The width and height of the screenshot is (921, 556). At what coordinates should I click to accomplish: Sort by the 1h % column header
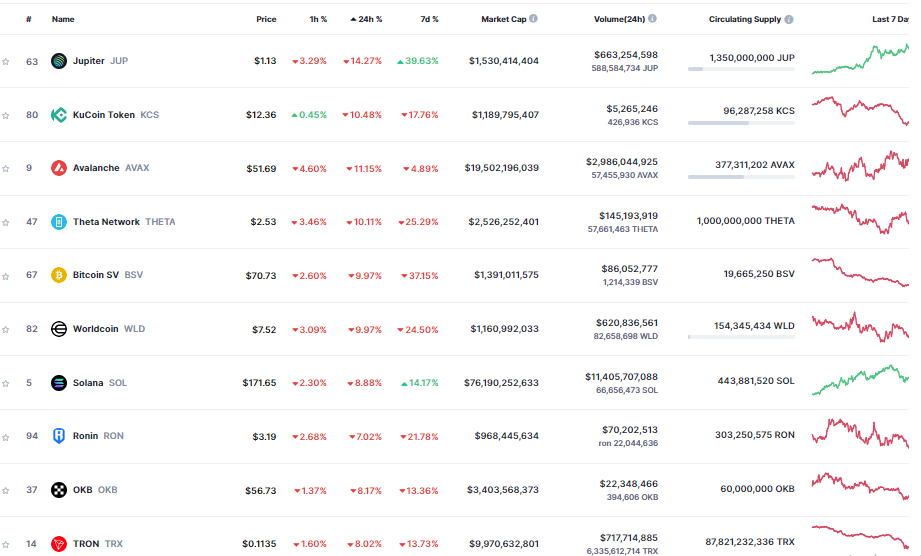(318, 19)
